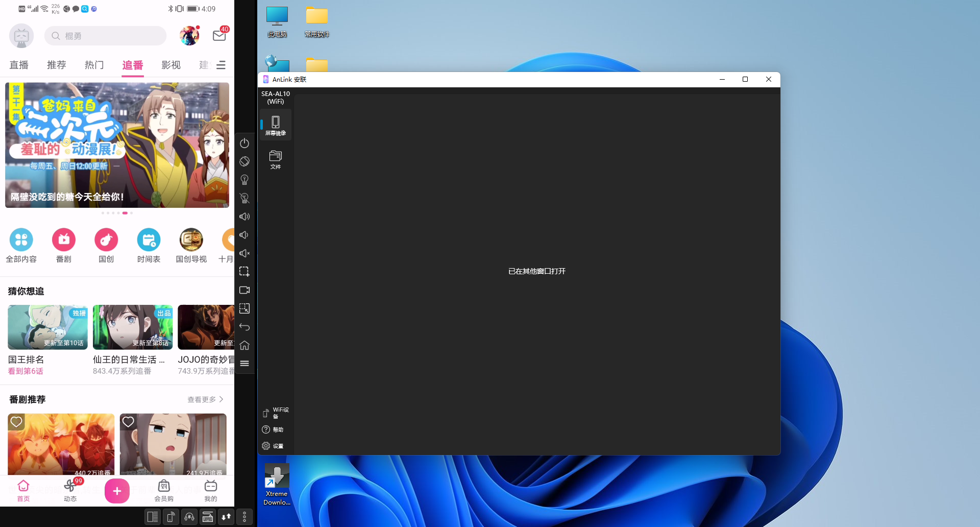Rotate the mirrored phone screen
The height and width of the screenshot is (527, 980).
(x=244, y=161)
